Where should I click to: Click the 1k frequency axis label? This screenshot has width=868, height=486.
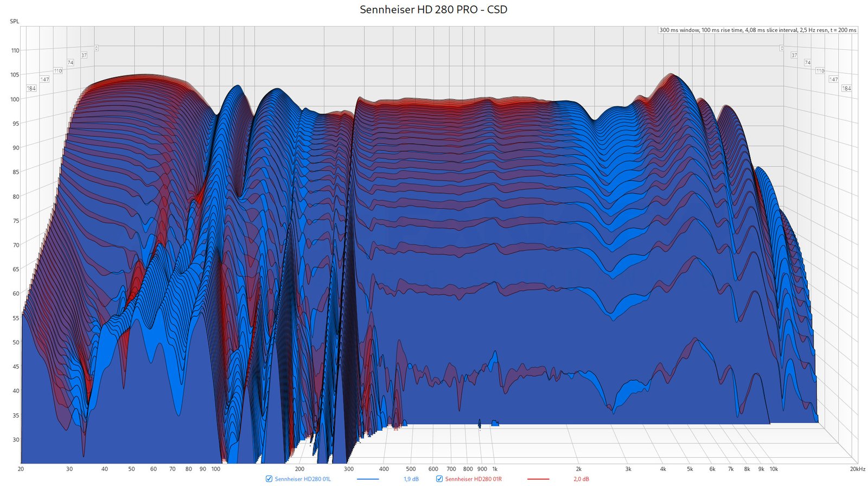point(495,469)
